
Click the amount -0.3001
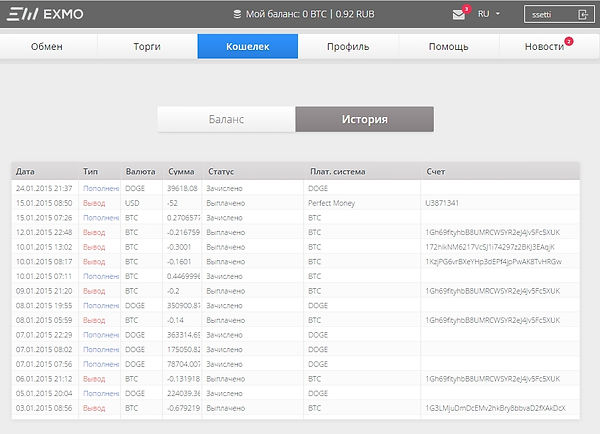click(x=179, y=247)
